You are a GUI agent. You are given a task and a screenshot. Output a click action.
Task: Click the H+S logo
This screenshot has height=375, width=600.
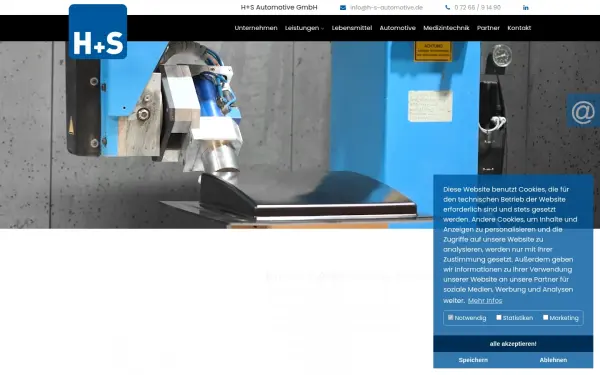98,32
